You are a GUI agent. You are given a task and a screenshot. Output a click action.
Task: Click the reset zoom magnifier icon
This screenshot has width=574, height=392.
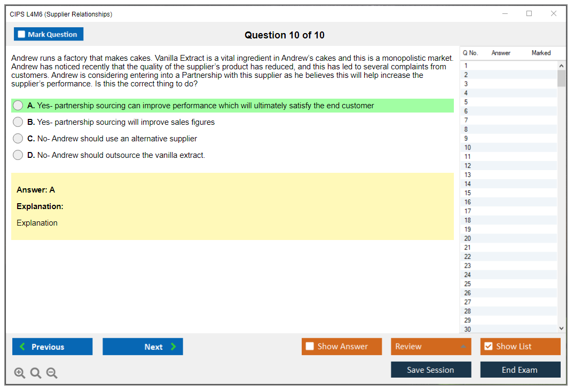[36, 373]
